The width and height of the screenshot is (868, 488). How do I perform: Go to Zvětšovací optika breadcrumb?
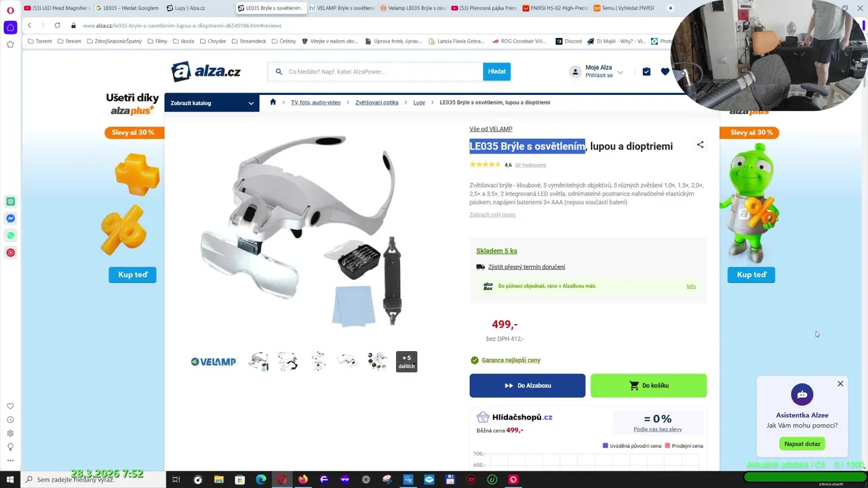pos(376,102)
